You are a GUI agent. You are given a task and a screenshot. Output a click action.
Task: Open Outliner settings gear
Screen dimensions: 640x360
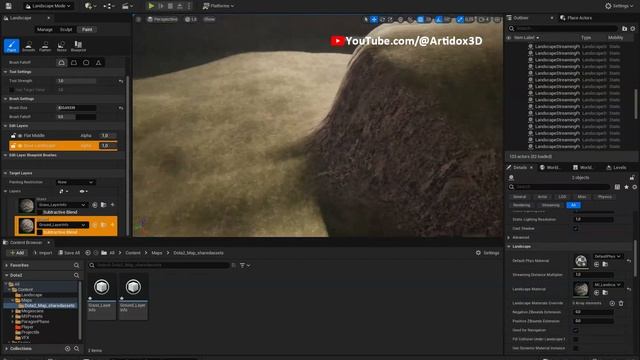tap(633, 28)
